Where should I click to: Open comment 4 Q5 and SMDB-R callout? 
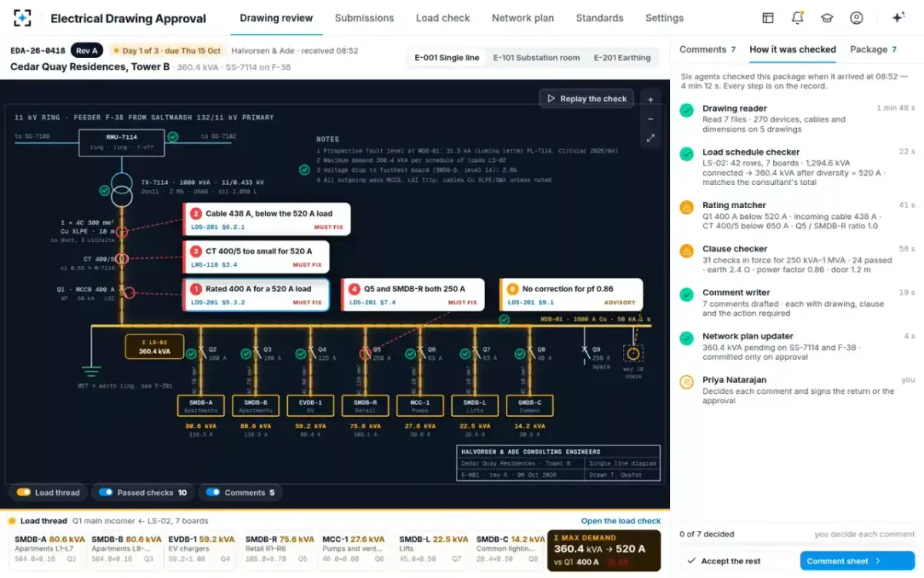tap(413, 294)
